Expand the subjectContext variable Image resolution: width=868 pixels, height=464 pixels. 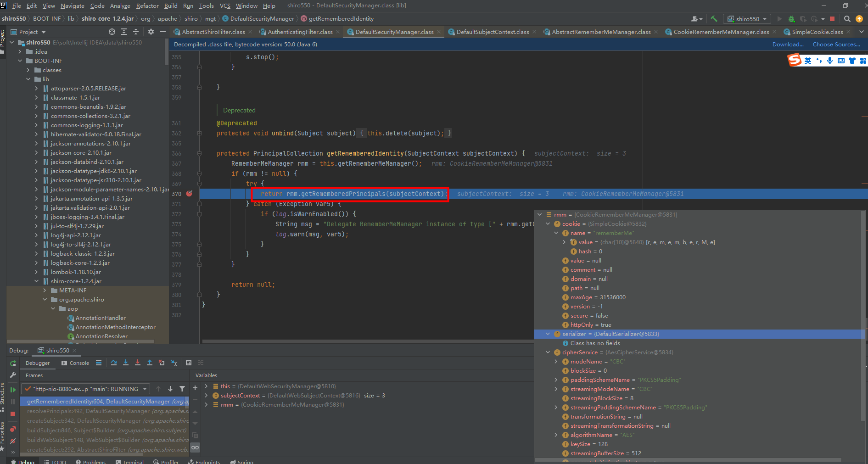tap(206, 395)
